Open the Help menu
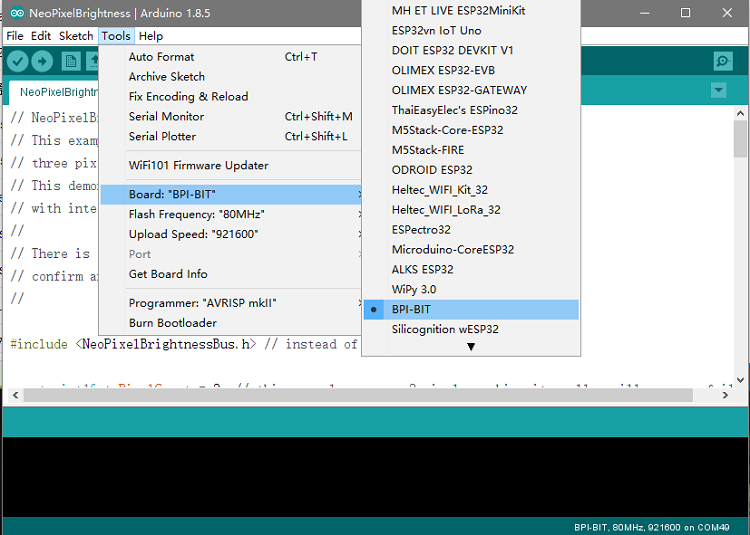The width and height of the screenshot is (750, 535). pyautogui.click(x=151, y=36)
